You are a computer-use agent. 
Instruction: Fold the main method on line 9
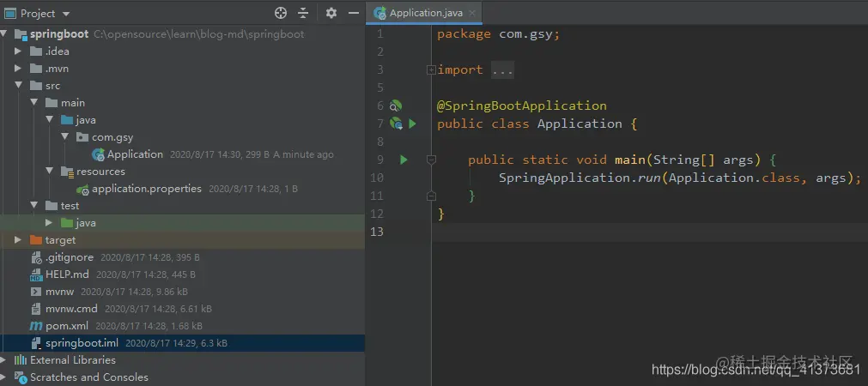[431, 160]
